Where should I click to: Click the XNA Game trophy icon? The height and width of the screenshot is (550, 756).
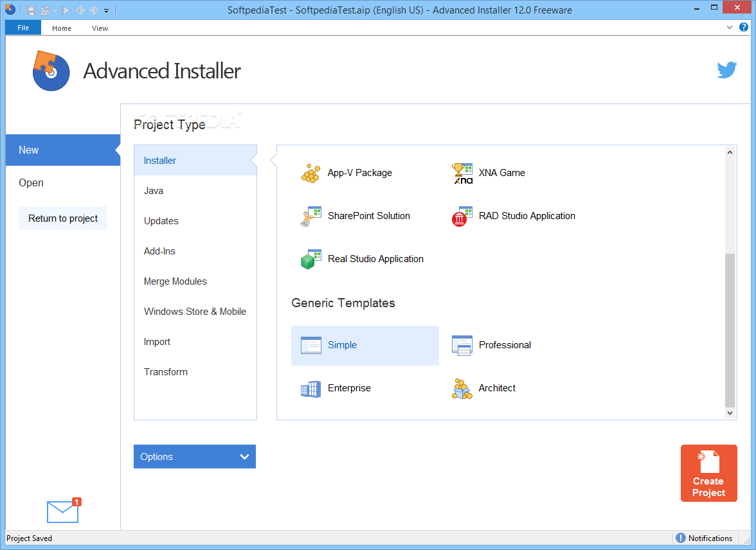pyautogui.click(x=462, y=173)
